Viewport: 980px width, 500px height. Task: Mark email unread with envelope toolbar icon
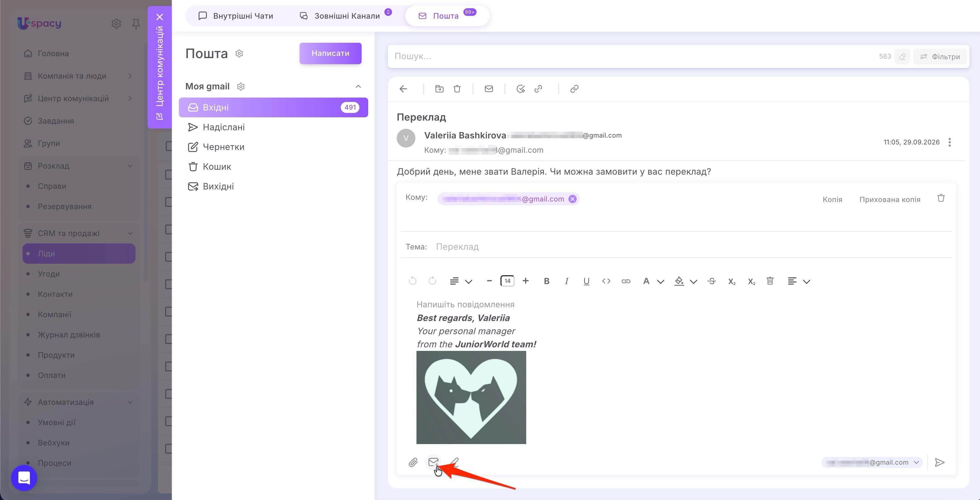489,89
